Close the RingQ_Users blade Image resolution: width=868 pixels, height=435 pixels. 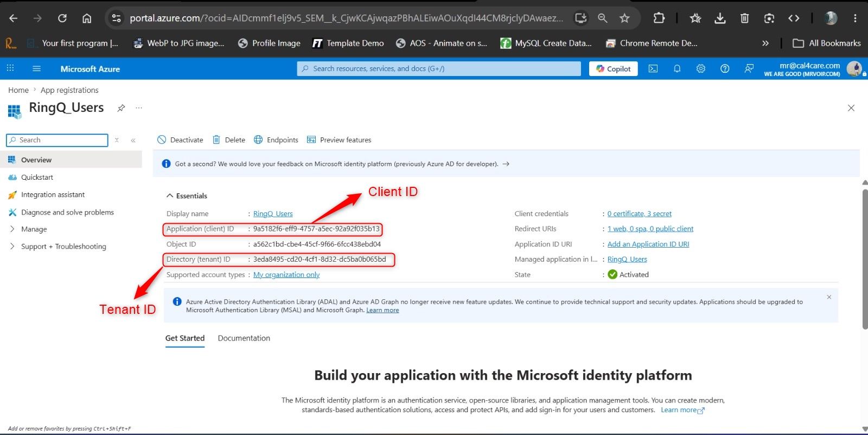point(851,108)
